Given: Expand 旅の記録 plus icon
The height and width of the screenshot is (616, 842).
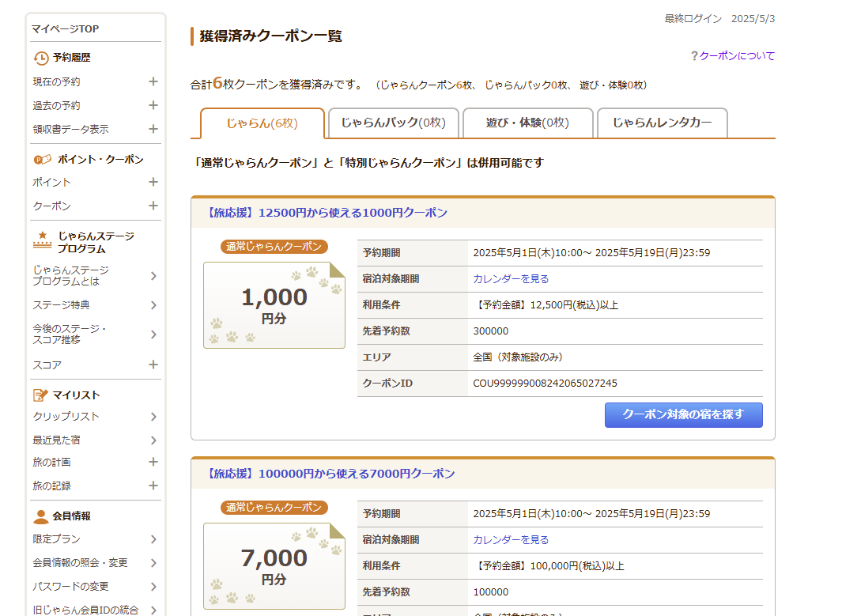Looking at the screenshot, I should [153, 486].
